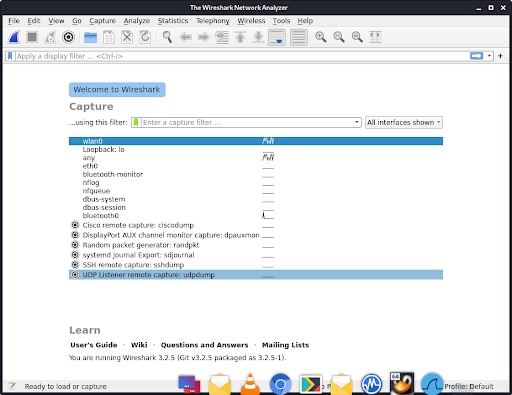Select the bluetooth-monitor interface
Screen dimensions: 512x395
(256, 174)
